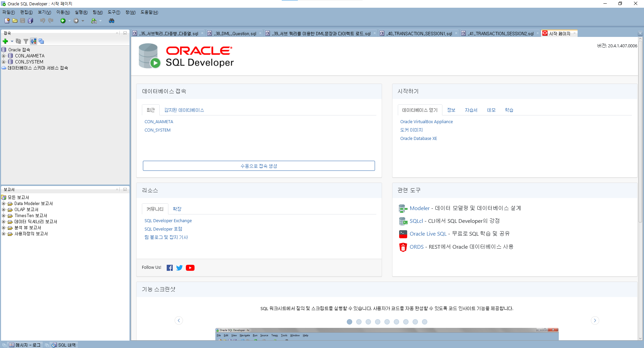Open the Oracle VirtualBox Appliance link
The width and height of the screenshot is (644, 348).
pos(426,122)
